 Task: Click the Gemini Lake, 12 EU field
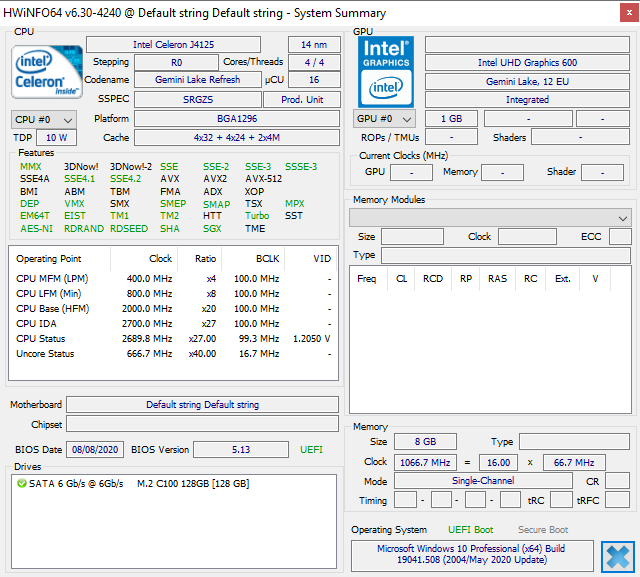527,82
